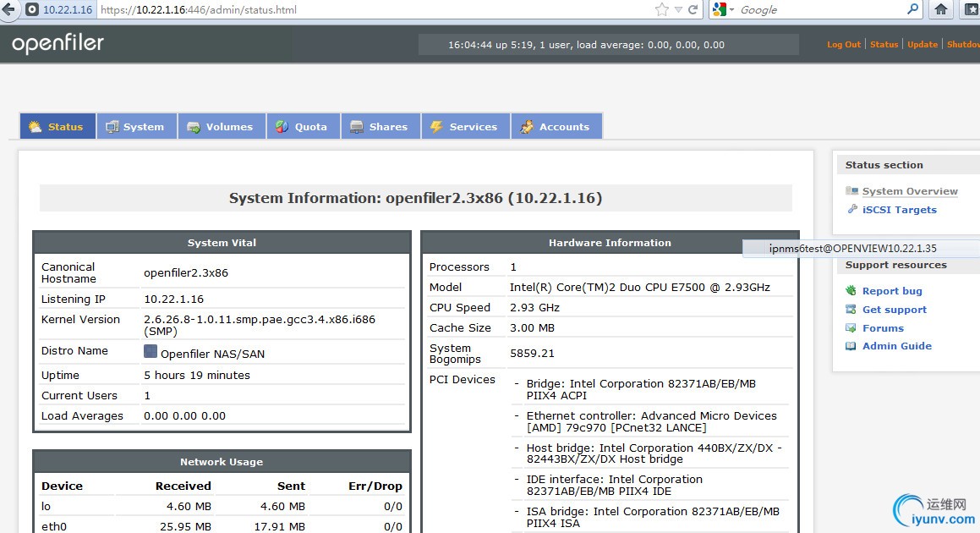Click the site identity icon beside address
The height and width of the screenshot is (533, 980).
pos(32,10)
